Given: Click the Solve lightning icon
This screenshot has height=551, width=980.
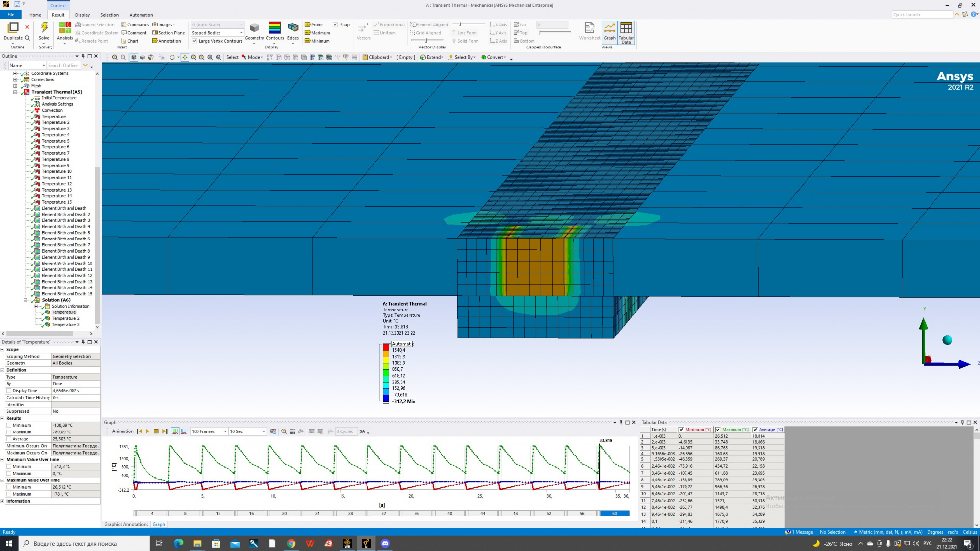Looking at the screenshot, I should [x=44, y=28].
